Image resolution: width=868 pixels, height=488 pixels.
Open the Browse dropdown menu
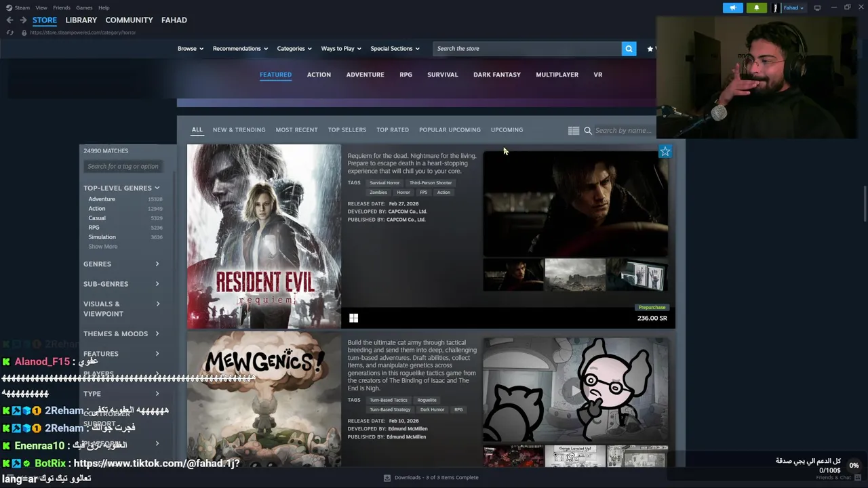tap(191, 49)
